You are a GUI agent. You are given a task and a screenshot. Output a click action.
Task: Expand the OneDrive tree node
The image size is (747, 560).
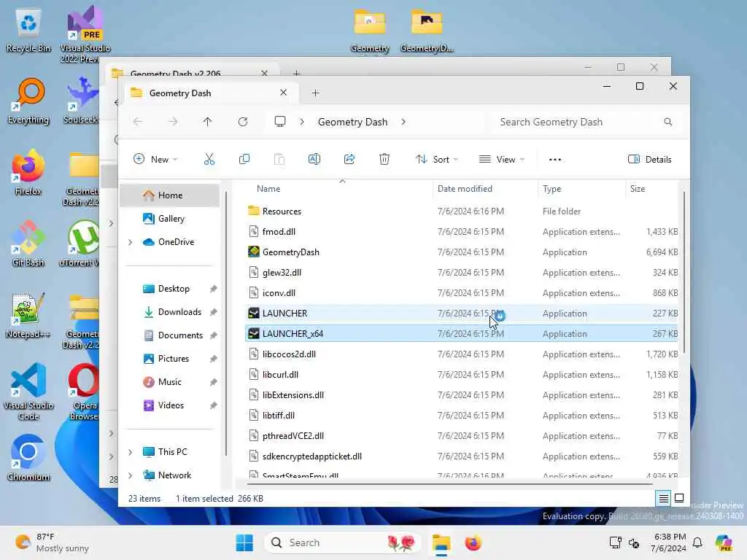131,242
